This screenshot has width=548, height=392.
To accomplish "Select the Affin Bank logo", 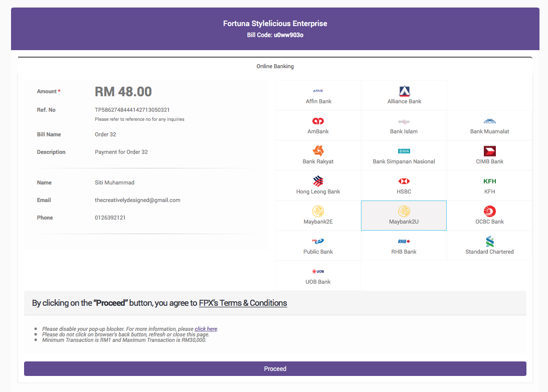I will pos(318,91).
